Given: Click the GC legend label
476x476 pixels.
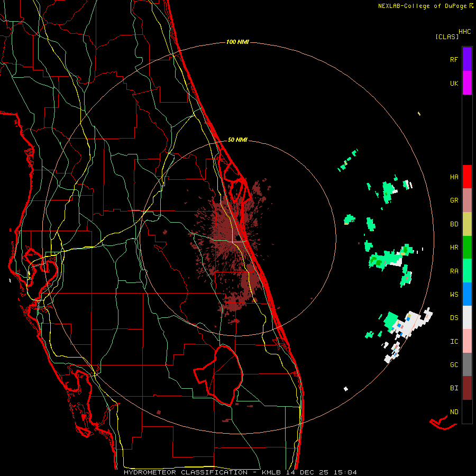Looking at the screenshot, I should tap(454, 365).
